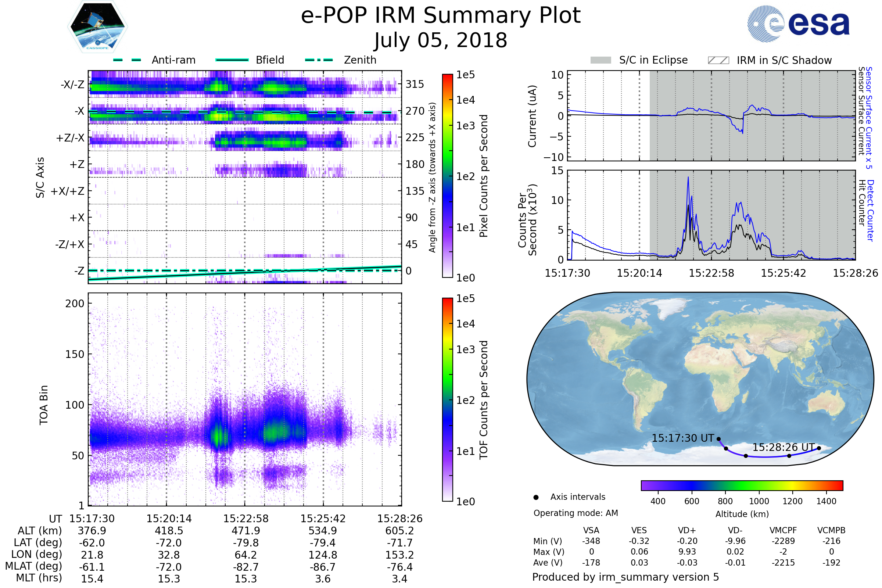Click the hatched IRM in S/C Shadow swatch
The height and width of the screenshot is (588, 882).
[718, 60]
